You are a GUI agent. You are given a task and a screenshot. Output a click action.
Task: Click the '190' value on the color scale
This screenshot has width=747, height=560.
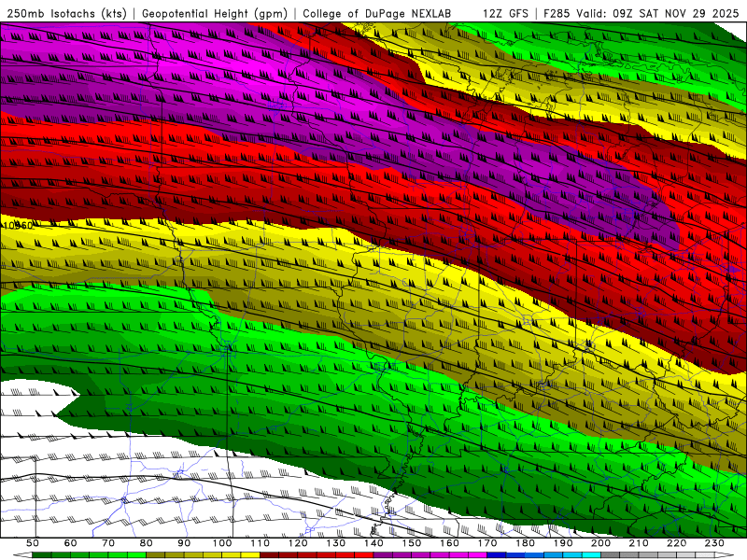(x=563, y=543)
